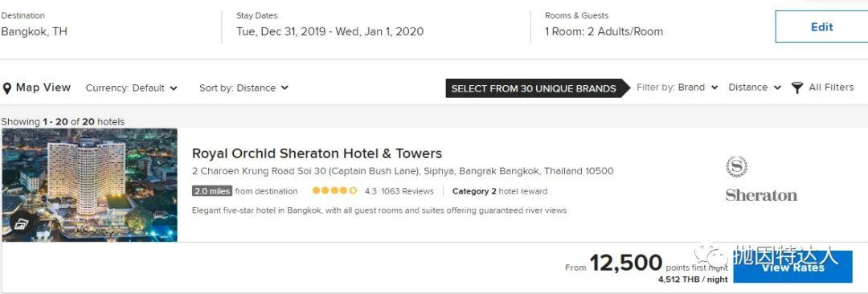Expand the Currency: Default dropdown
The image size is (868, 294).
click(131, 88)
